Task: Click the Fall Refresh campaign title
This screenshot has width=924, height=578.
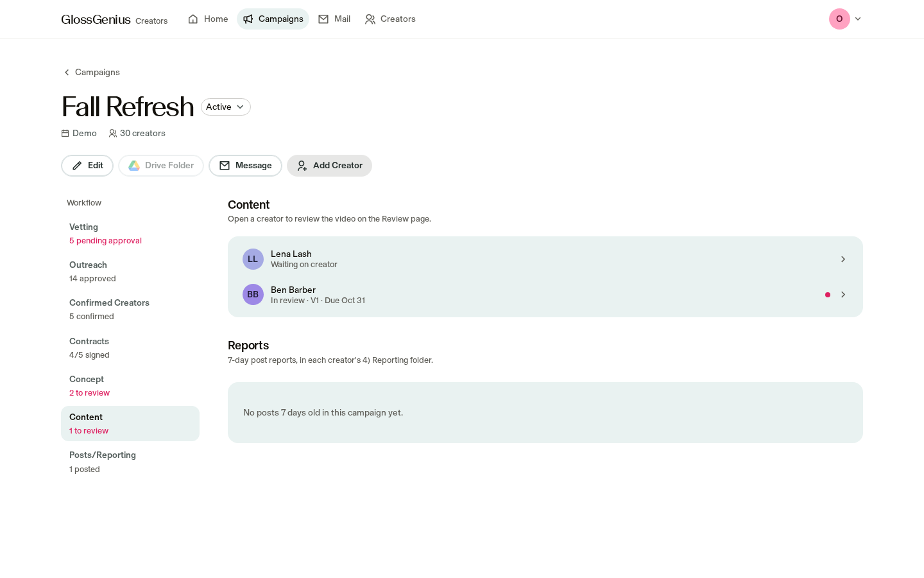Action: click(x=128, y=107)
